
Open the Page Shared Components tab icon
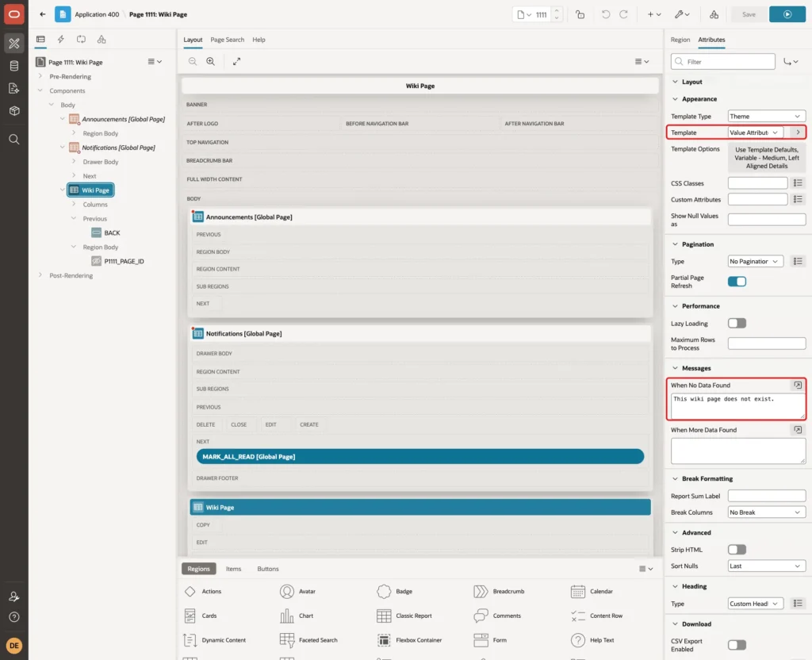point(101,40)
